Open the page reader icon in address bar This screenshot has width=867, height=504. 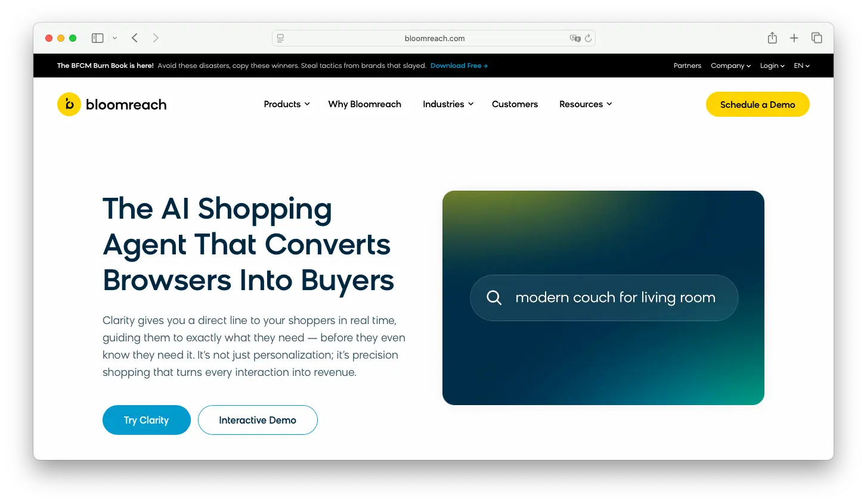click(x=280, y=38)
